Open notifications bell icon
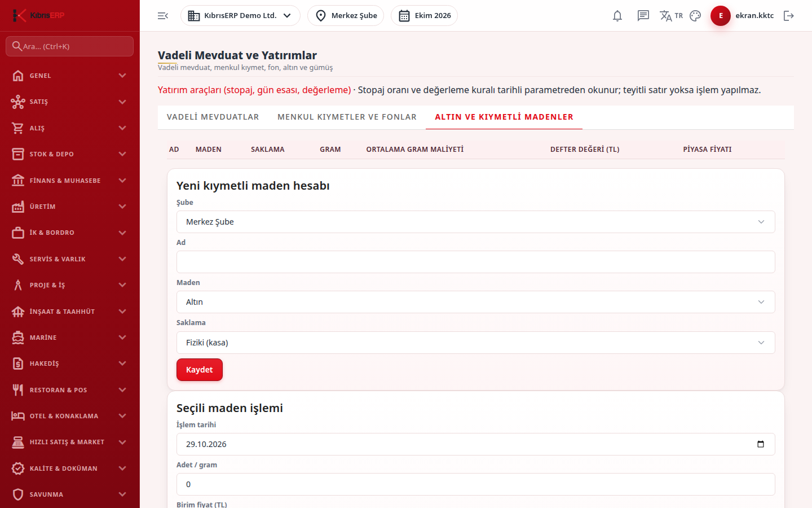Image resolution: width=812 pixels, height=508 pixels. click(x=617, y=16)
